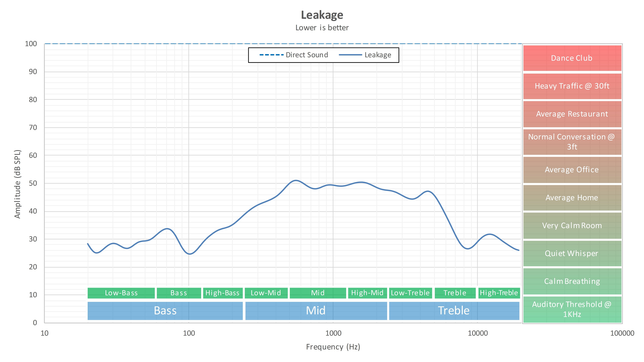Select the Heavy Traffic @ 30ft block
644x362 pixels.
pos(572,86)
